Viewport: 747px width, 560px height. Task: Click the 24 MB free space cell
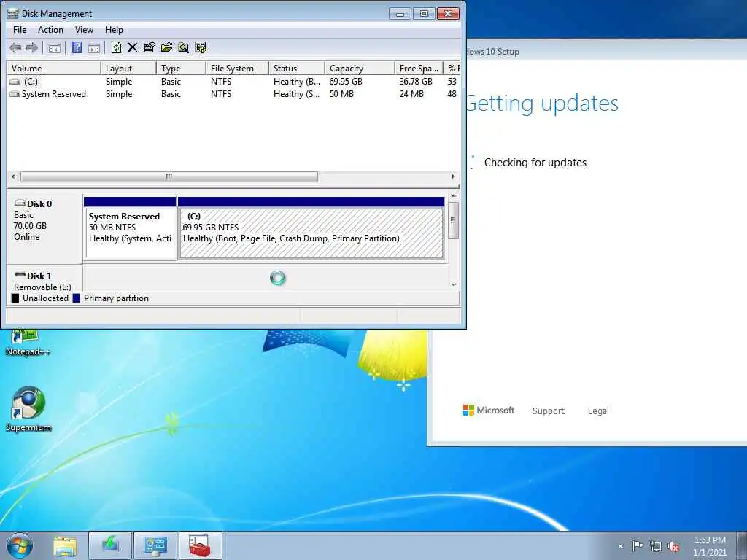[x=411, y=94]
